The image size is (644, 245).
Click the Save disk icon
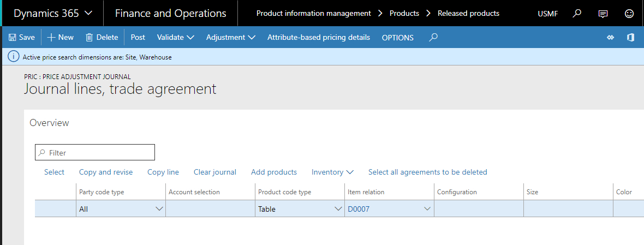click(12, 38)
